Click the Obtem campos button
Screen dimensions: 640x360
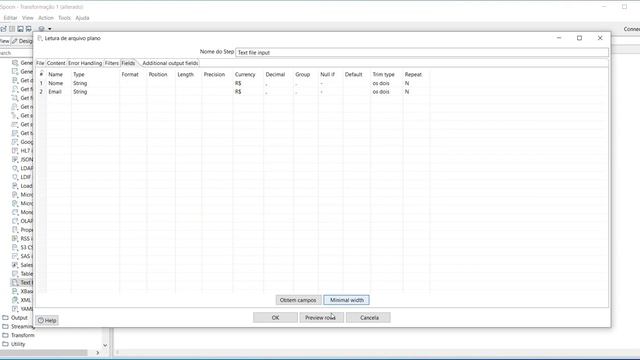click(298, 300)
